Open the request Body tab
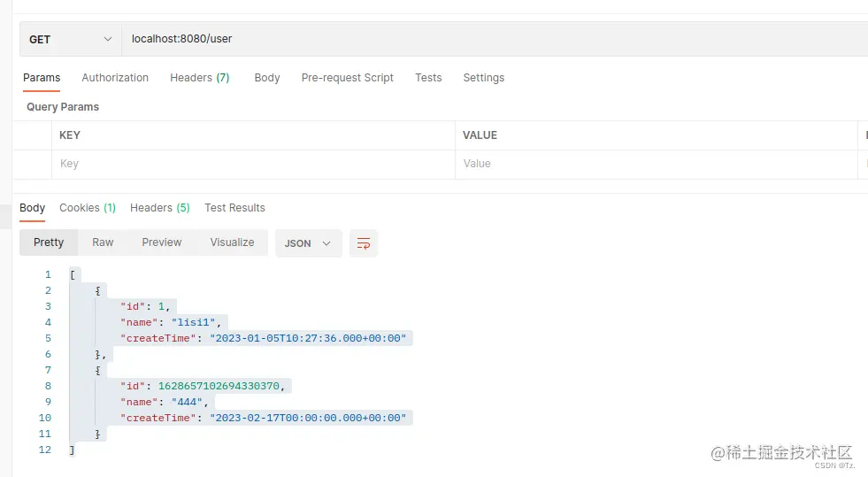 pyautogui.click(x=267, y=78)
